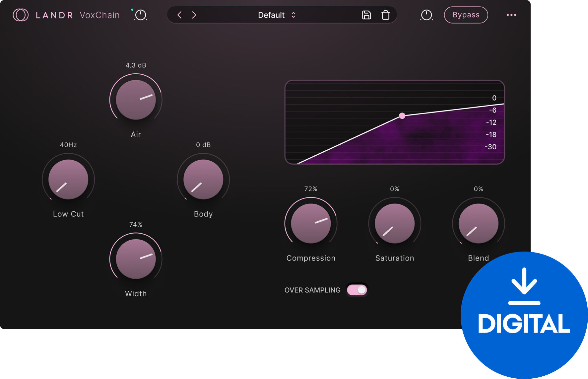
Task: Open the Default preset dropdown
Action: pos(271,15)
